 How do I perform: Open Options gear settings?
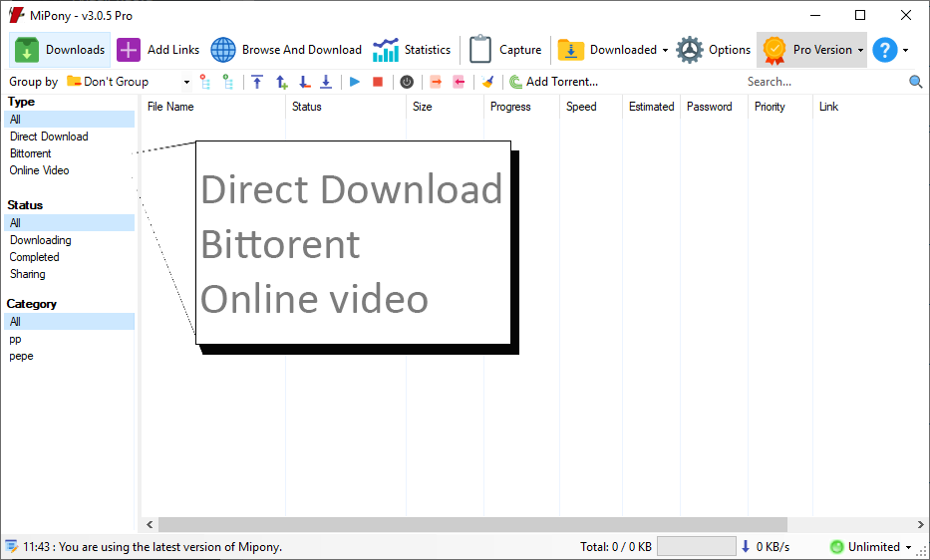(x=690, y=50)
